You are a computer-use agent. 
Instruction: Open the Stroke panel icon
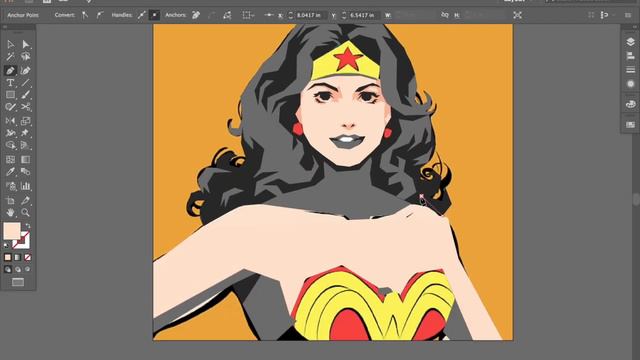pos(631,70)
